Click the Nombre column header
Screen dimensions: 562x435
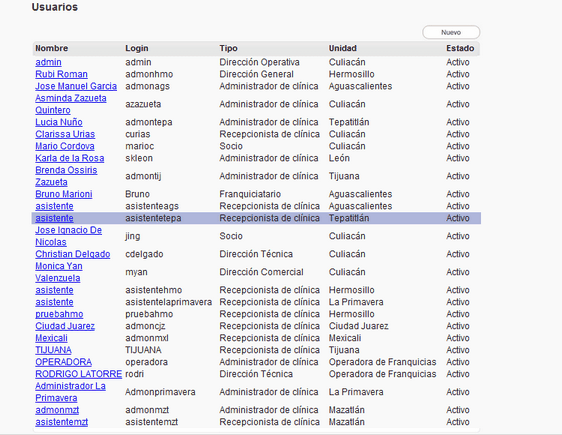[x=52, y=48]
